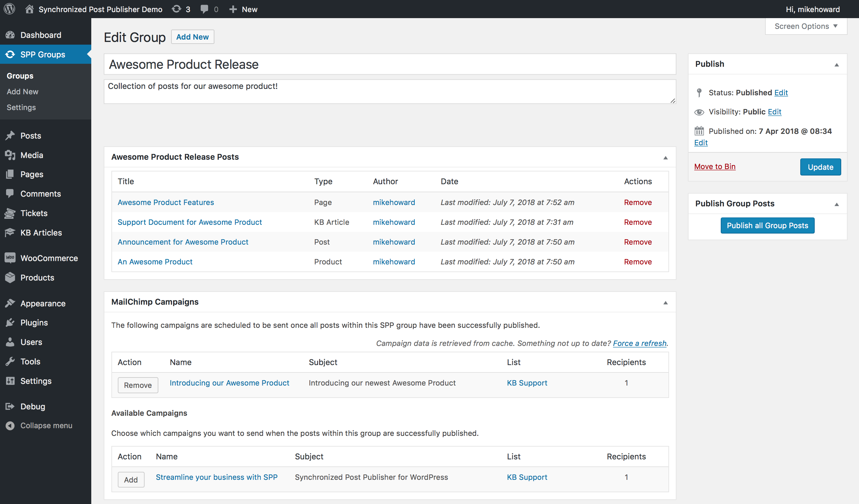Open Announcement for Awesome Product link
The image size is (859, 504).
click(x=183, y=242)
